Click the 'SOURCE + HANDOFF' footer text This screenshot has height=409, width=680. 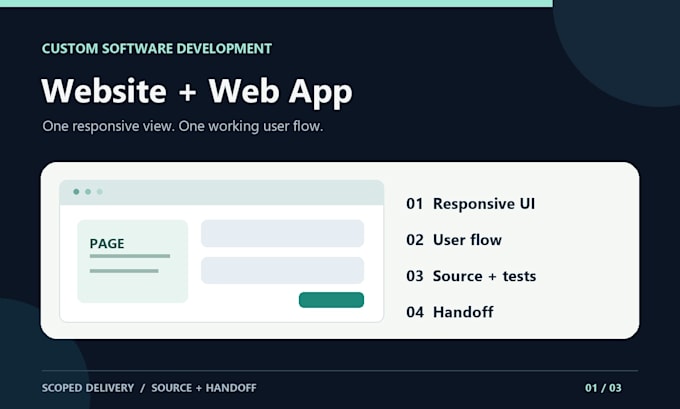[x=204, y=388]
